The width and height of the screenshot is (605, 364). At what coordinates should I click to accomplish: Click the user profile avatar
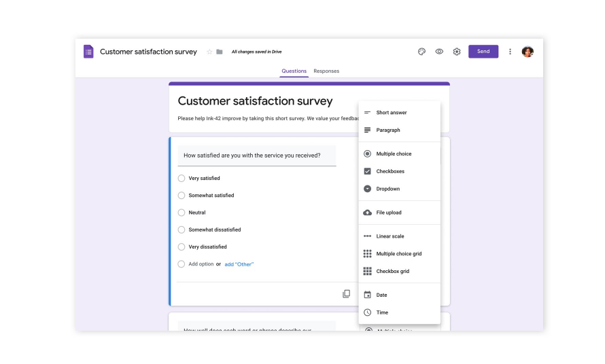coord(528,52)
